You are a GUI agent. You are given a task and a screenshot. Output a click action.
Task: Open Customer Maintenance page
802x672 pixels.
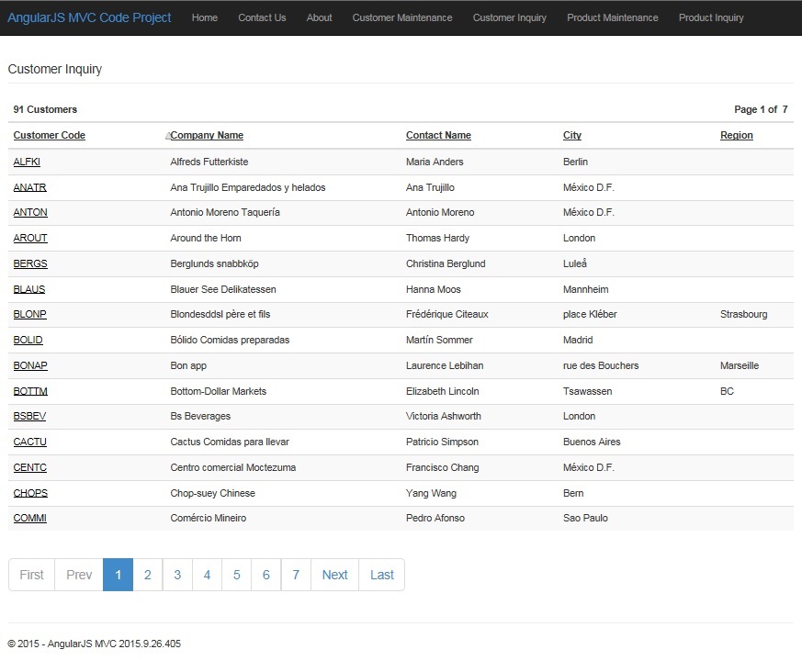tap(402, 17)
